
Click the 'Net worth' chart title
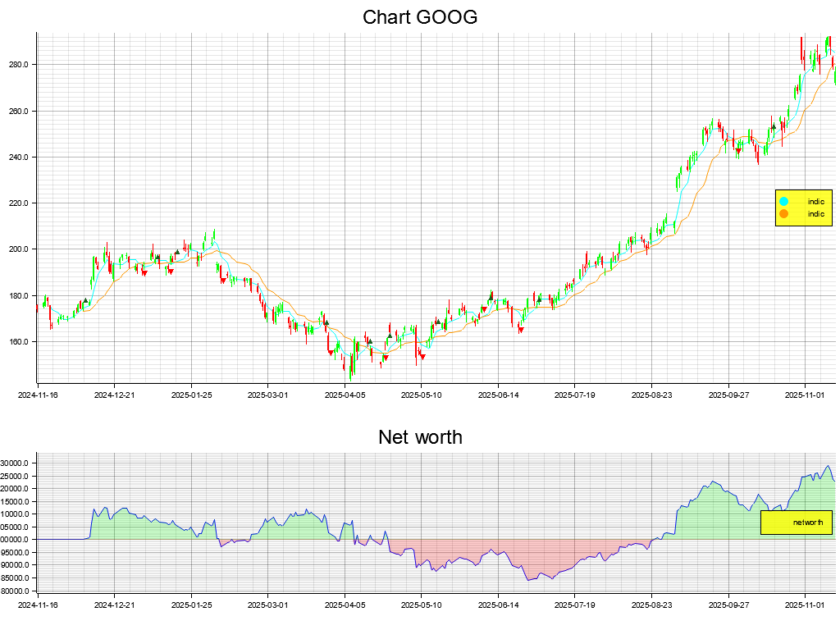pyautogui.click(x=420, y=437)
